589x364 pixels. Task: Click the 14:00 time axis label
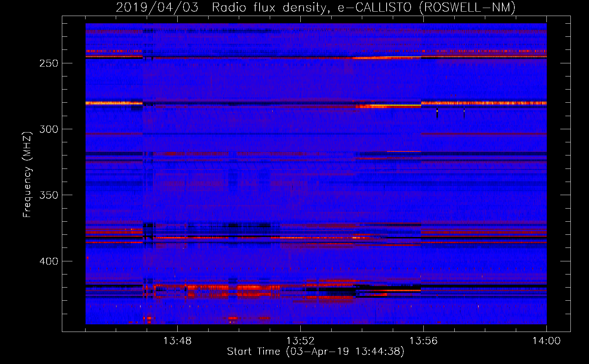[x=546, y=341]
